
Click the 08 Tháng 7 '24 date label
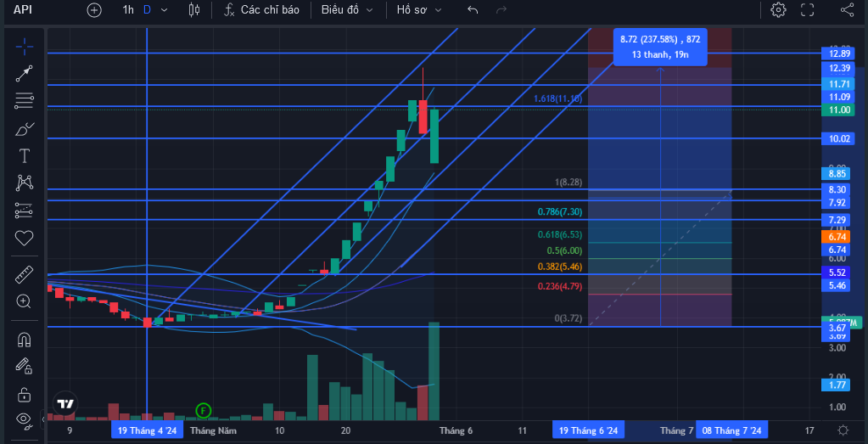pyautogui.click(x=731, y=430)
